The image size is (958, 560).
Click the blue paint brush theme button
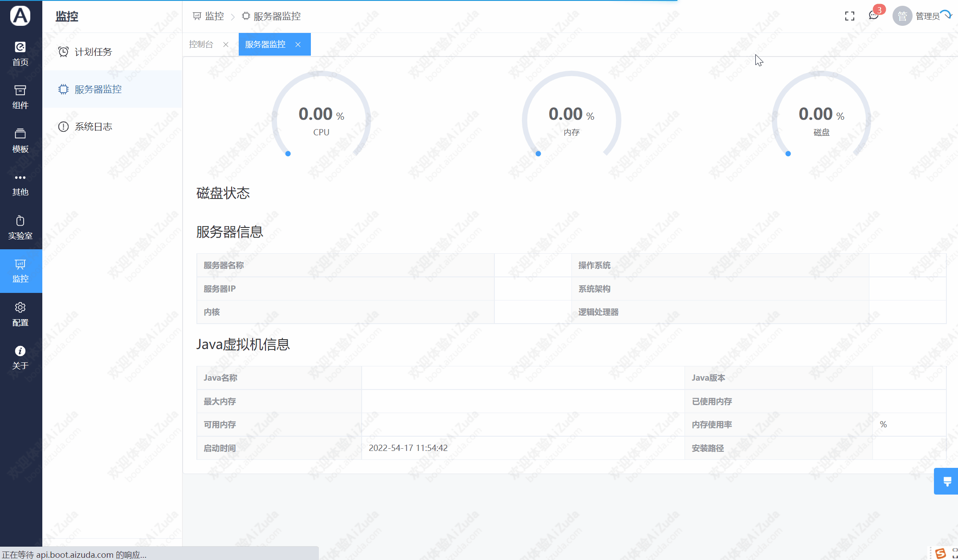tap(947, 481)
